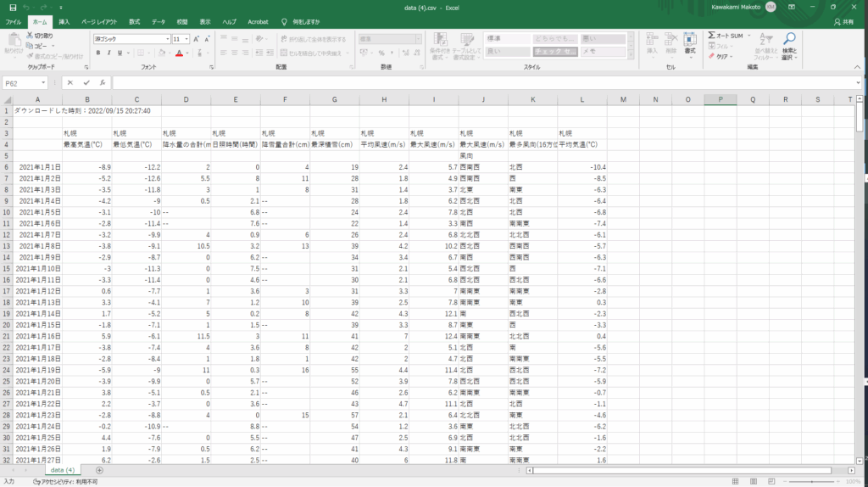Switch to the データ (Data) tab

[159, 20]
